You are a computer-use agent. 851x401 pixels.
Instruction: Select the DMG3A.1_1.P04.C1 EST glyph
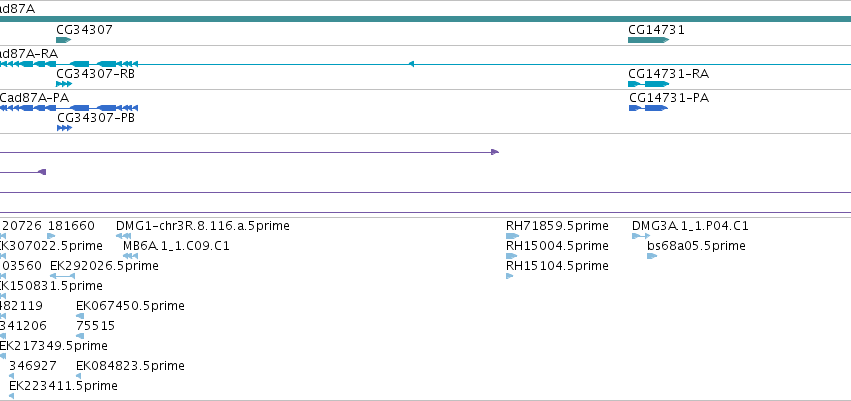641,236
